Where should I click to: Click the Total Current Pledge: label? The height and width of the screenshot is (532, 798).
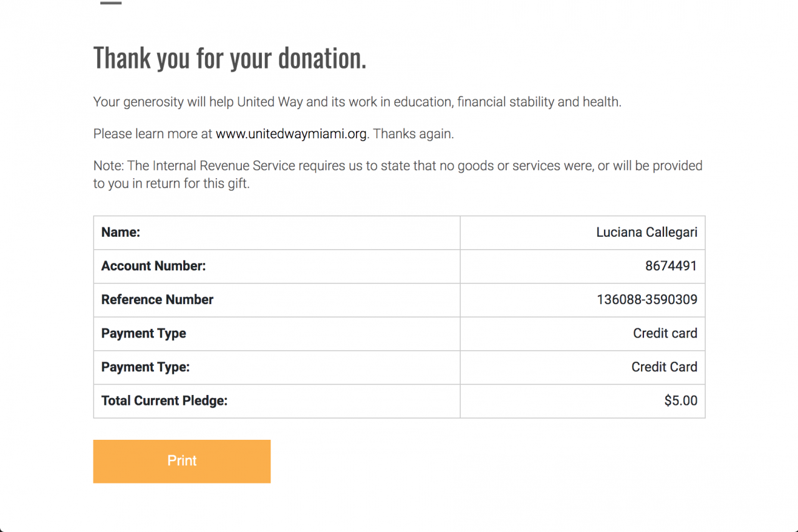click(x=164, y=401)
